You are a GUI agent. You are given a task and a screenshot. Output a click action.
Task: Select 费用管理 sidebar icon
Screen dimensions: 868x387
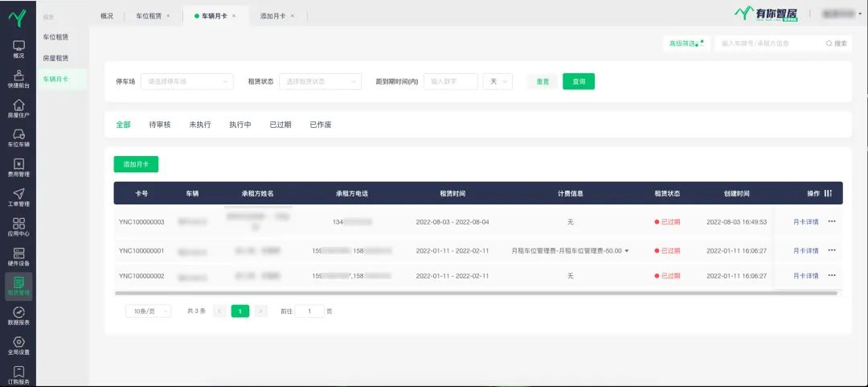(18, 167)
